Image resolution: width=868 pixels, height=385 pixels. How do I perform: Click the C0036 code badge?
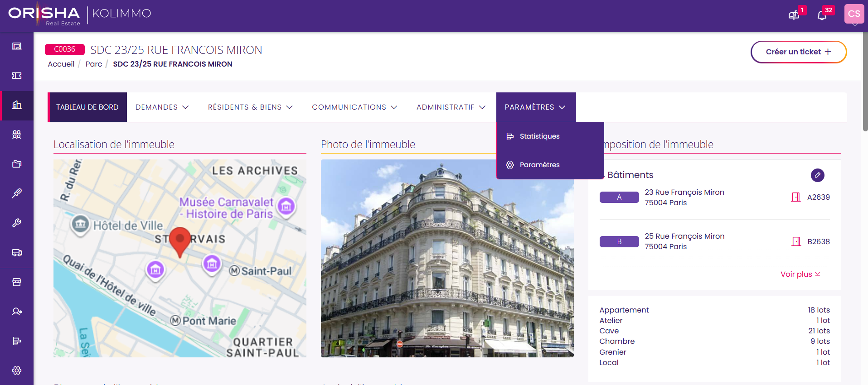click(x=65, y=49)
